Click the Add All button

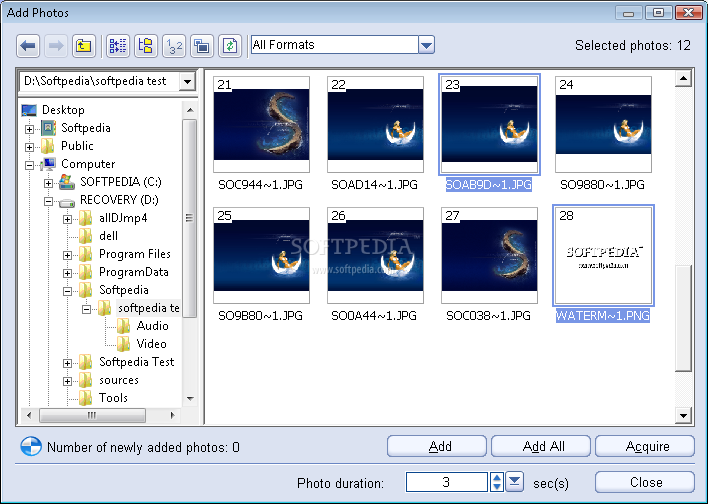point(540,446)
